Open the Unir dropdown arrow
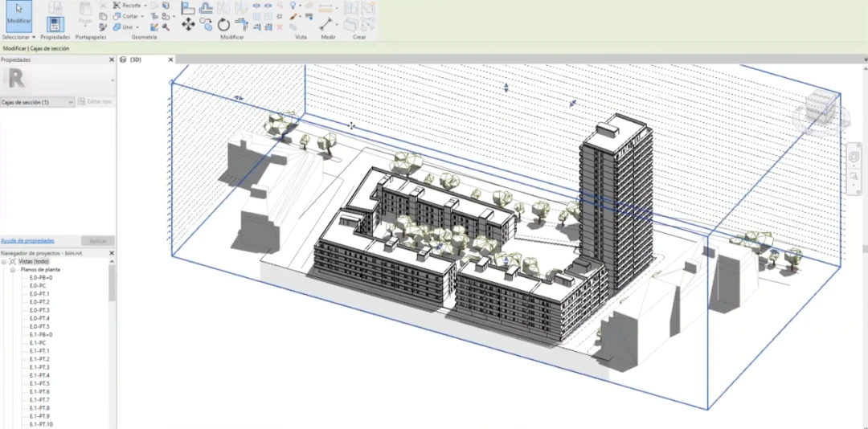 (137, 27)
